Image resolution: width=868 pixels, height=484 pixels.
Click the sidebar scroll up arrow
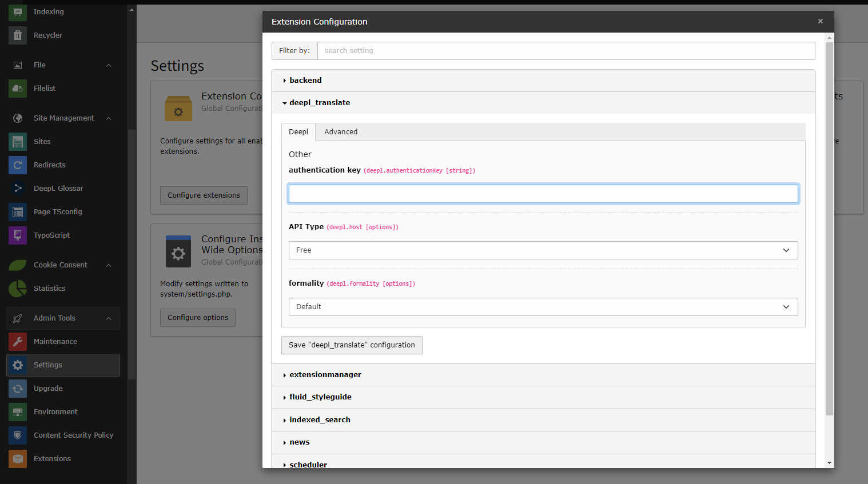[x=132, y=9]
